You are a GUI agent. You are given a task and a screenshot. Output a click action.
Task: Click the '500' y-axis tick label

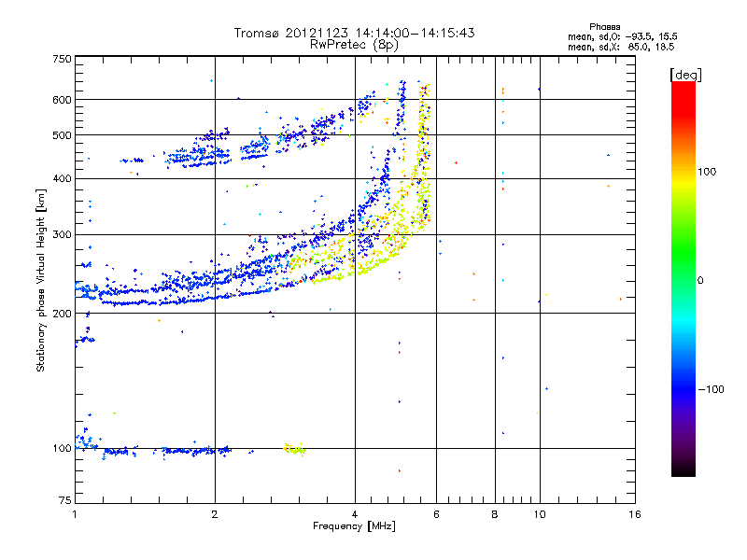(x=62, y=135)
